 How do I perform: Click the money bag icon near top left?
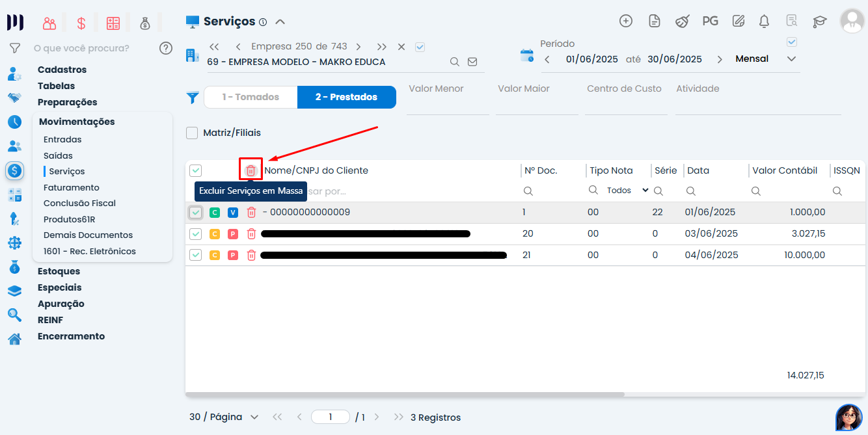click(145, 21)
